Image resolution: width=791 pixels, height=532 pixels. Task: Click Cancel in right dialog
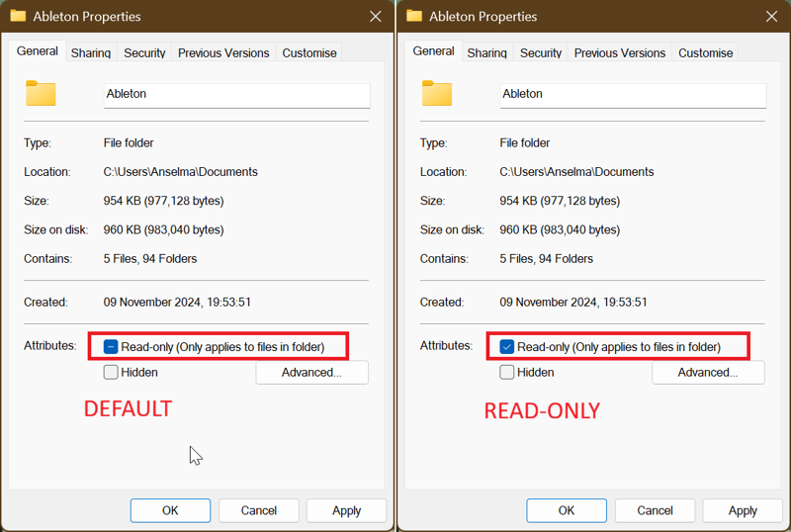coord(655,510)
